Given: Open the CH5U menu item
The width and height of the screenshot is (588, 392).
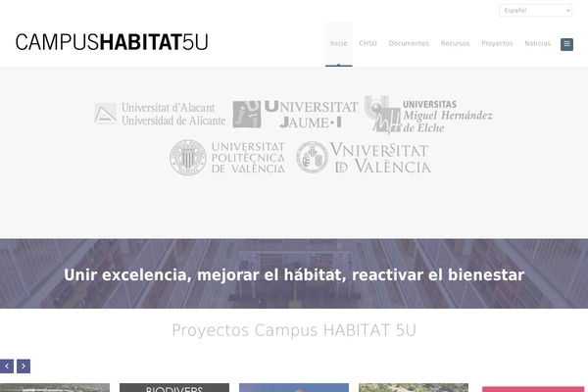Looking at the screenshot, I should pos(367,43).
